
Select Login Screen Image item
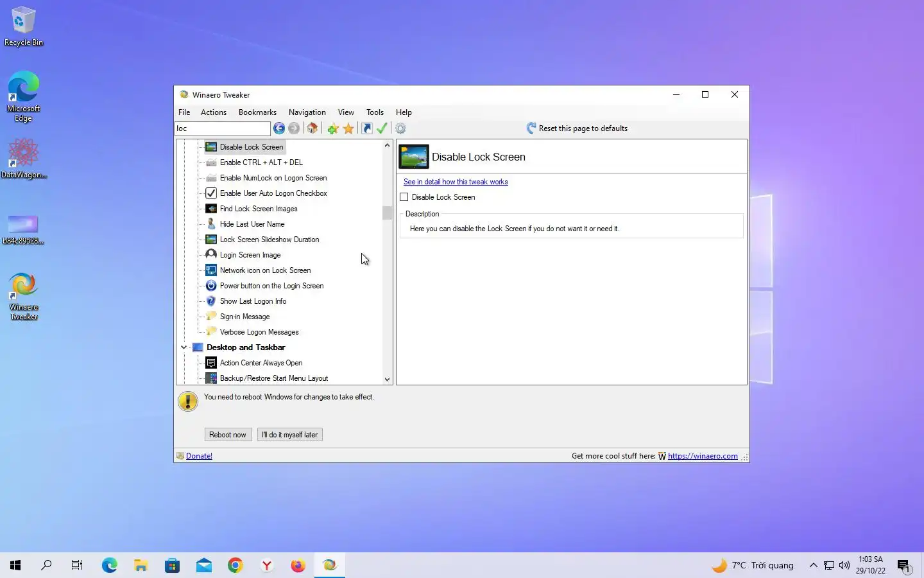click(x=243, y=255)
